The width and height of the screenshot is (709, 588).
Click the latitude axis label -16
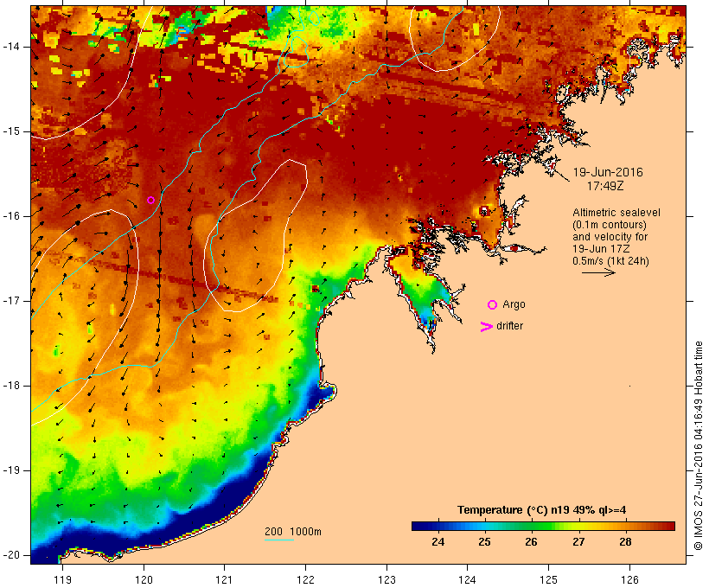click(11, 216)
